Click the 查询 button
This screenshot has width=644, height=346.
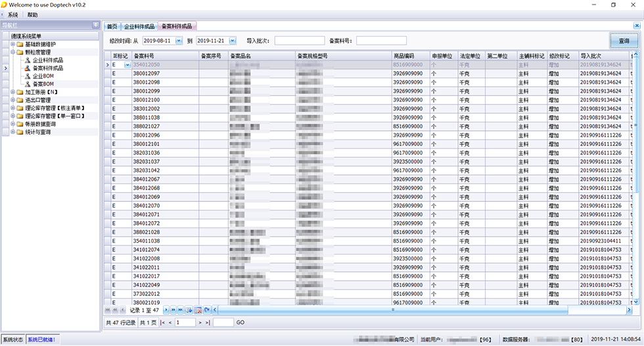[624, 41]
